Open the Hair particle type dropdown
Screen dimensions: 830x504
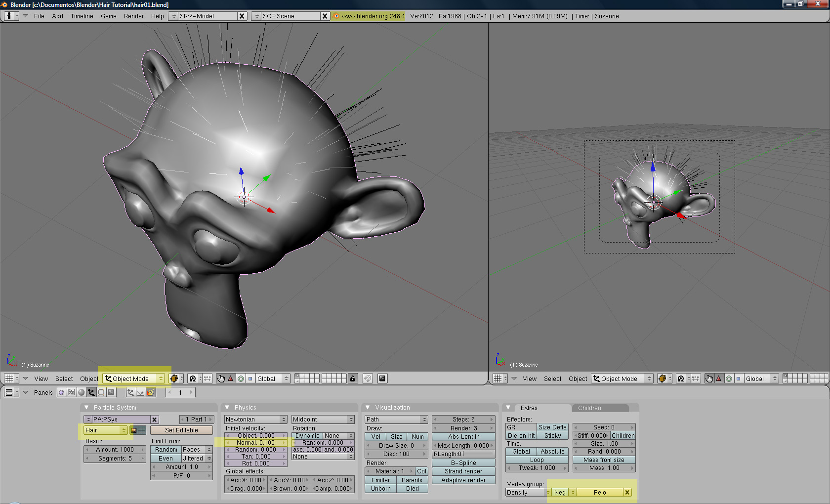pos(105,430)
